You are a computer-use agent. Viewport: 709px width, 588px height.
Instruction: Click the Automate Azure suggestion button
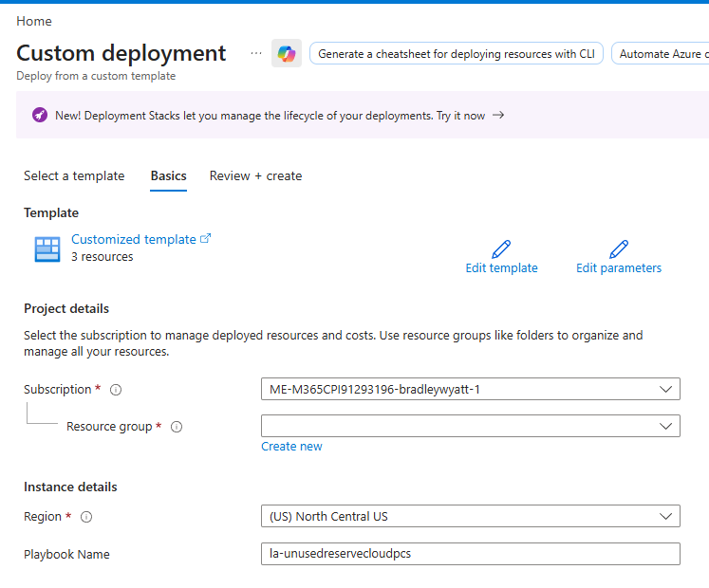coord(661,54)
